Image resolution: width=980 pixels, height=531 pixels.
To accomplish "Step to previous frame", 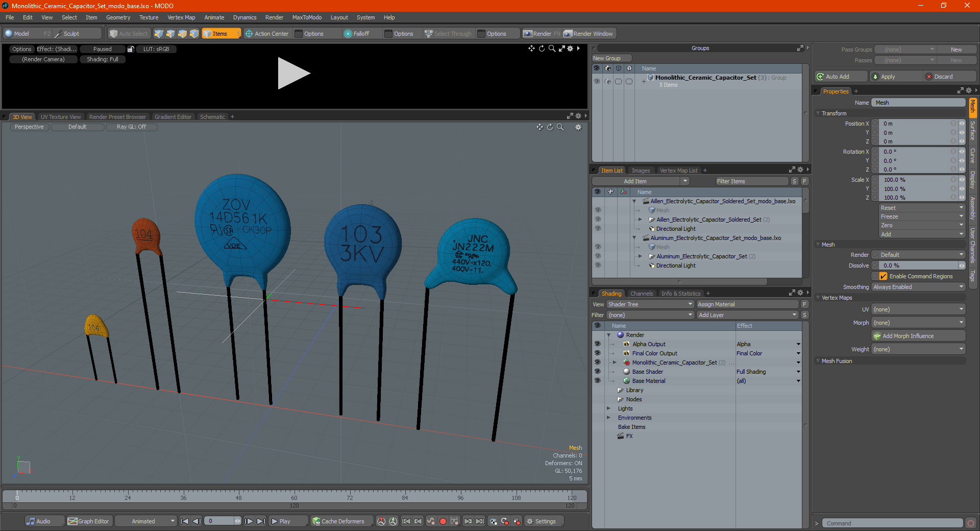I will 197,521.
